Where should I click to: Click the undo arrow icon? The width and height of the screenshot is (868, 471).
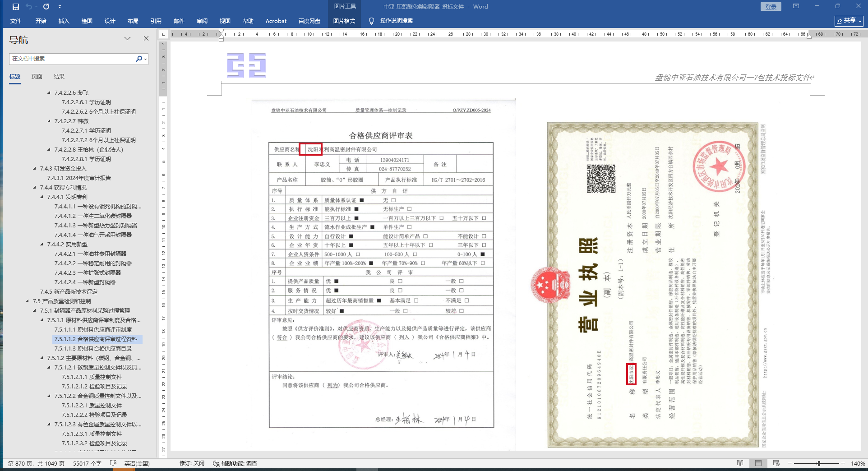29,7
